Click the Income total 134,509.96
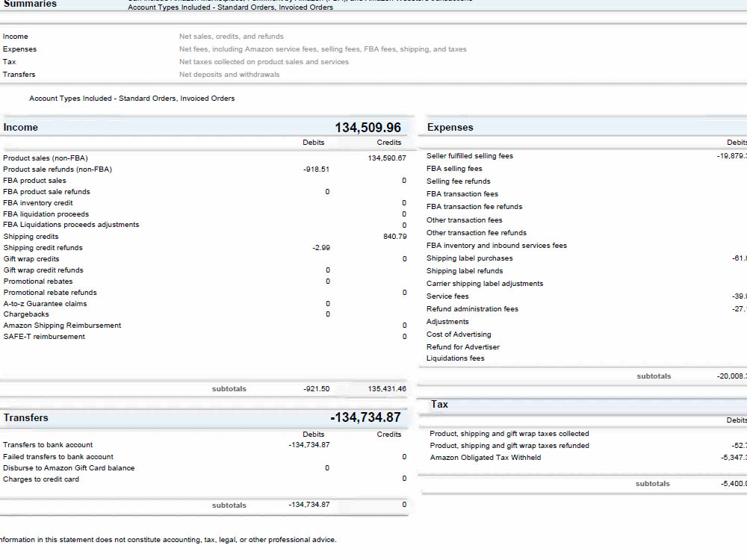The width and height of the screenshot is (747, 560). (x=368, y=128)
